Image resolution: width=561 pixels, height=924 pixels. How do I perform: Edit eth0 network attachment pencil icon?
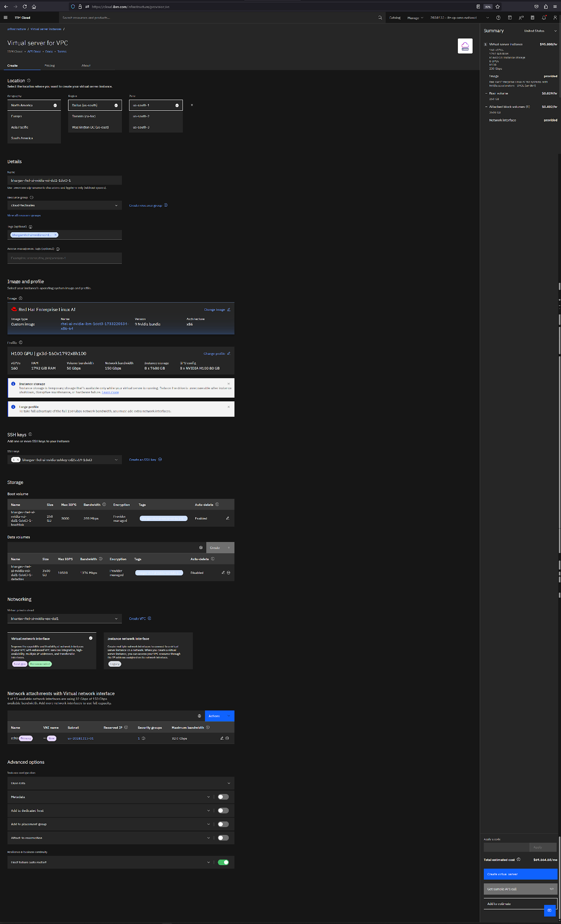(x=222, y=738)
